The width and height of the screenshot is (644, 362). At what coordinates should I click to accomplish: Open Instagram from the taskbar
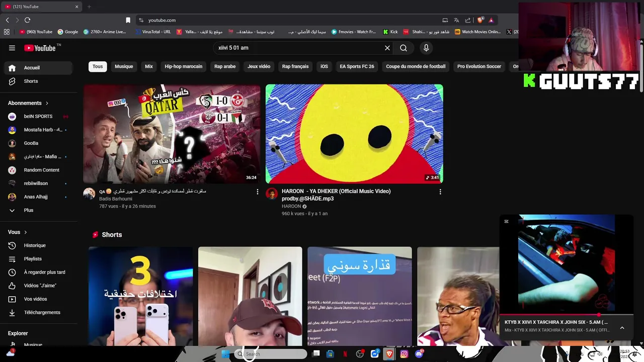coord(404,354)
